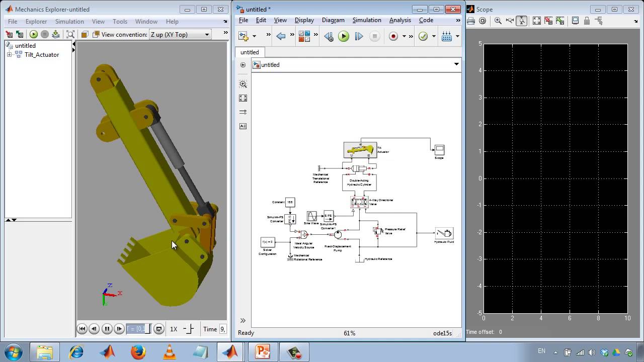Click the second load-configuration icon in Mechanics Explorer
This screenshot has height=362, width=644.
(20, 34)
